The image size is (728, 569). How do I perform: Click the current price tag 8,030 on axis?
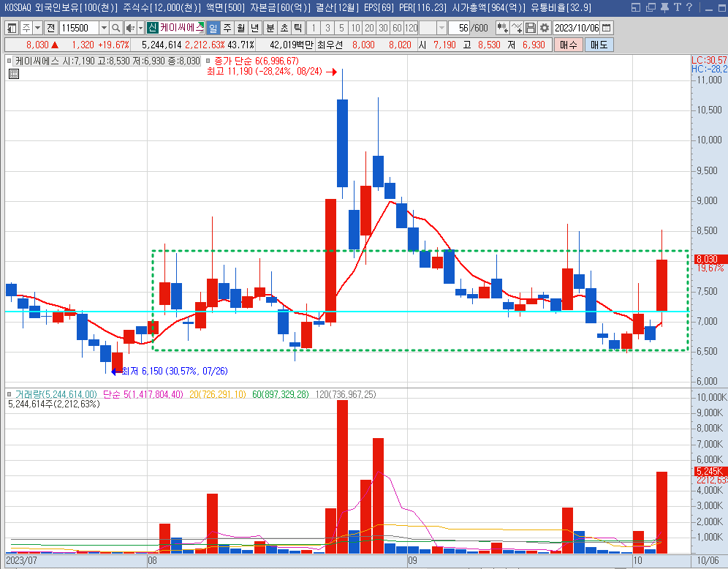coord(710,259)
